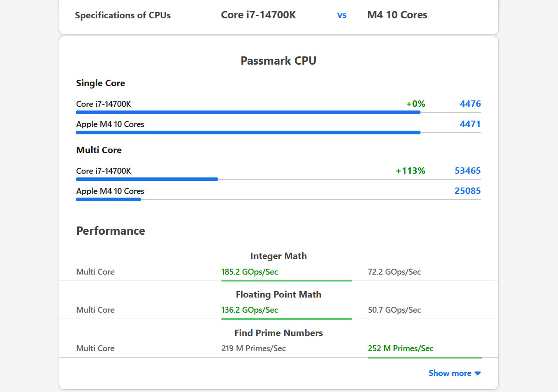
Task: Click the Core i7-14700K multi-core score 53465
Action: coord(467,171)
